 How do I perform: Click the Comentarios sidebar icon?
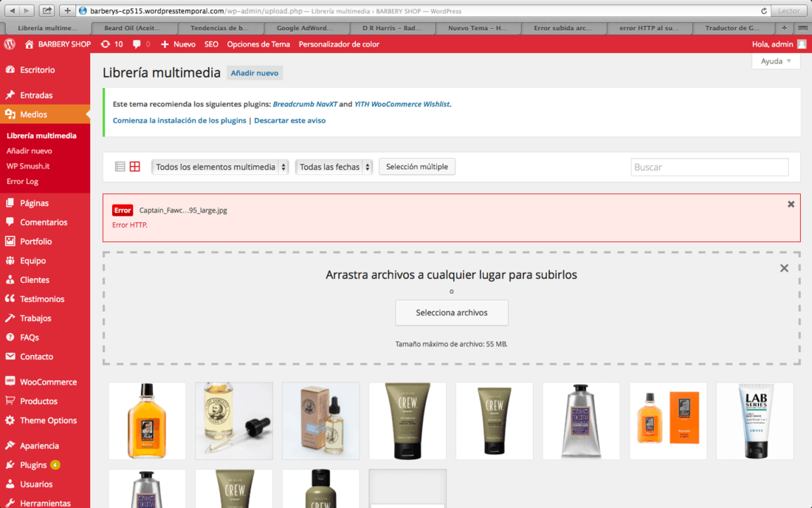pos(10,222)
